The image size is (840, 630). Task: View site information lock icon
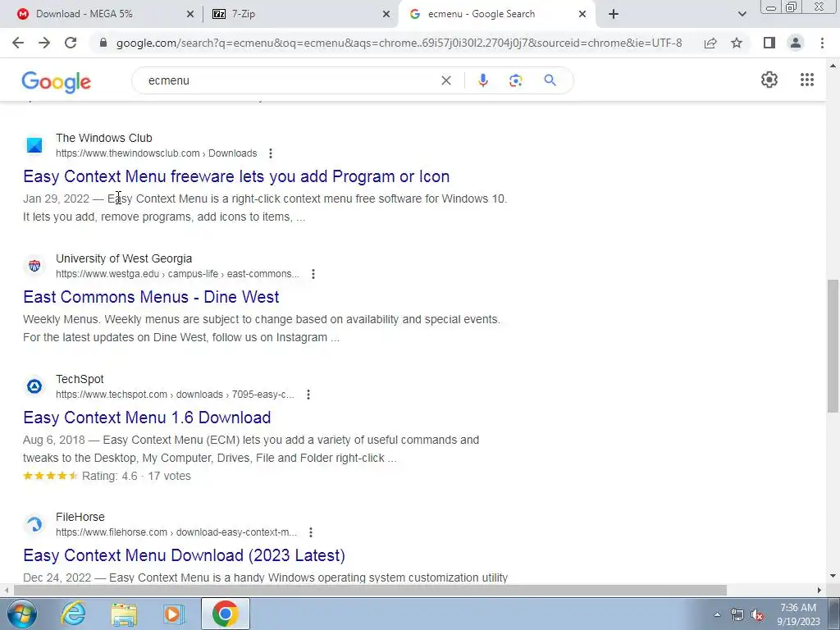pos(103,43)
